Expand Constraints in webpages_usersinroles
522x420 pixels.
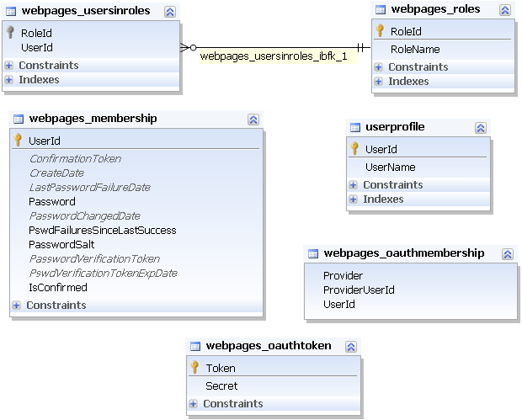coord(9,66)
